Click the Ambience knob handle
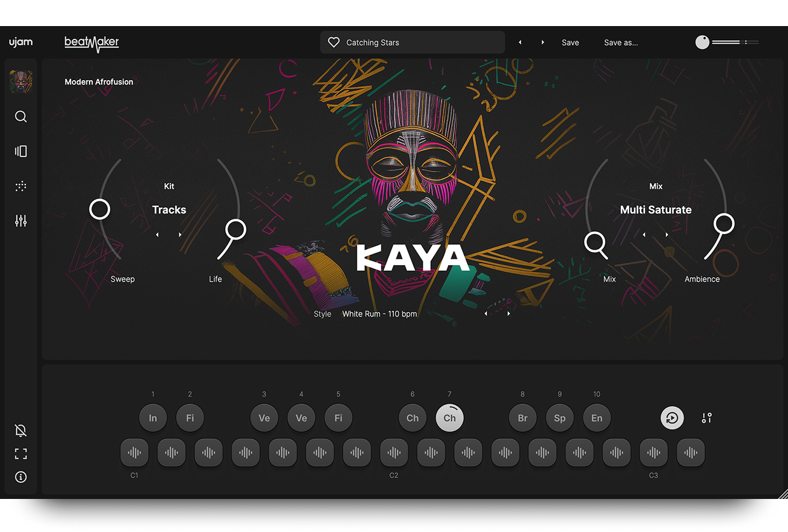The image size is (788, 532). pos(724,223)
